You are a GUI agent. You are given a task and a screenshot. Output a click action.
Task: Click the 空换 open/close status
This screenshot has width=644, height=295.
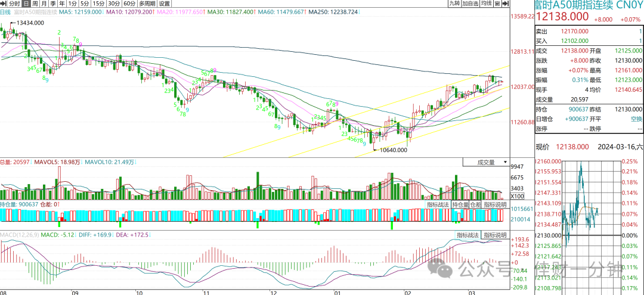point(636,119)
